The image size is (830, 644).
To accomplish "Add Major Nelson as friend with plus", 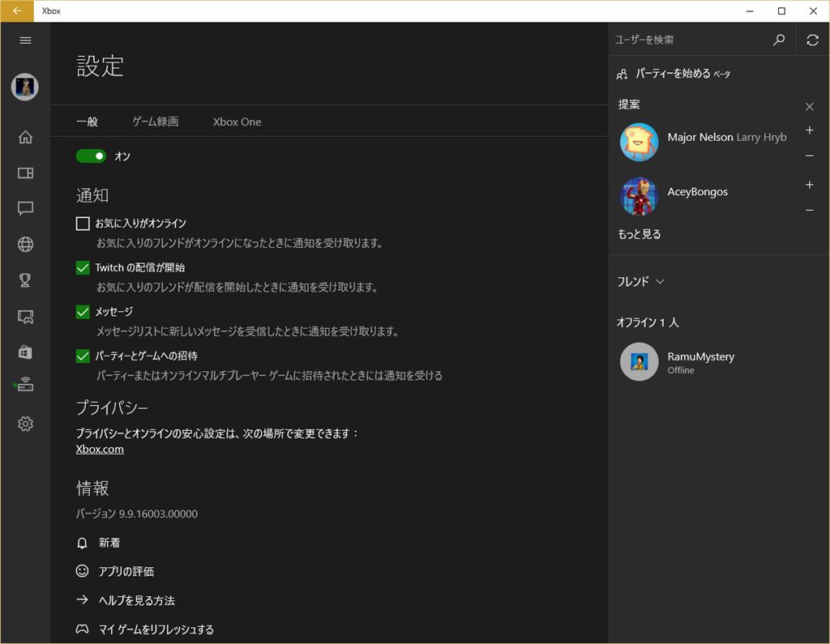I will pyautogui.click(x=810, y=130).
